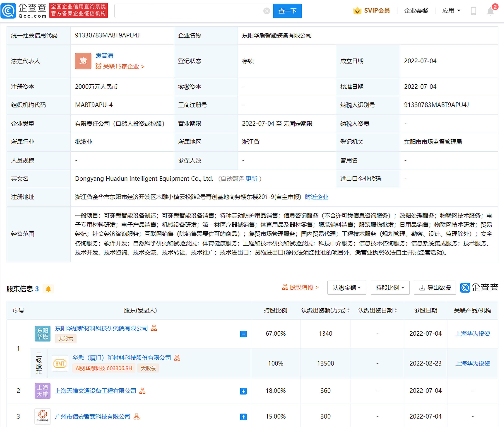Select the SVIP会员 menu item
Screen dimensions: 504x427
pos(372,10)
